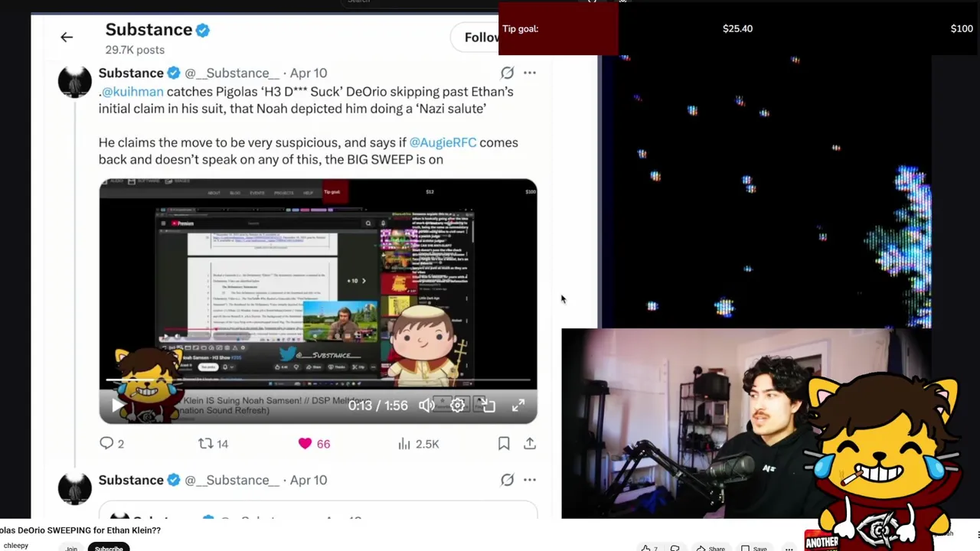Image resolution: width=980 pixels, height=551 pixels.
Task: Click the 29.7K posts count
Action: [x=135, y=50]
